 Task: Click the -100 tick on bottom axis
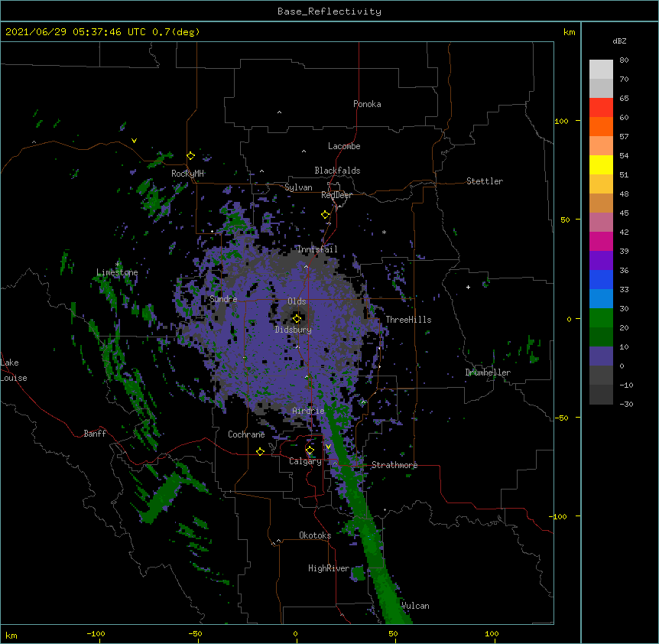coord(96,633)
